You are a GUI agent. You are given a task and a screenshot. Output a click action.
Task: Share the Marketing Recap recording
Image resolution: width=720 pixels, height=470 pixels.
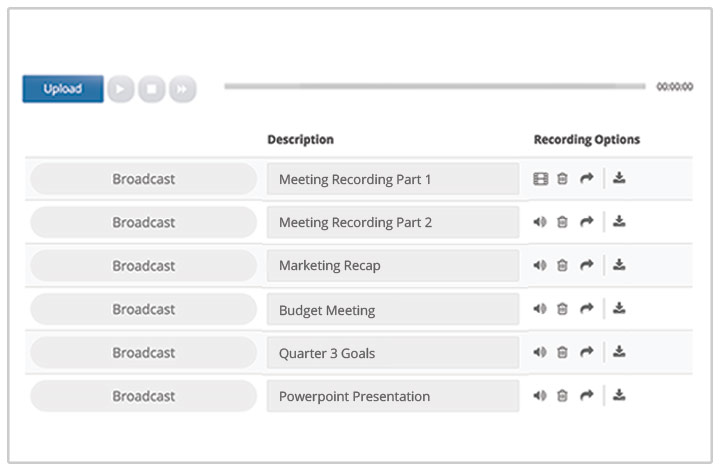[586, 265]
